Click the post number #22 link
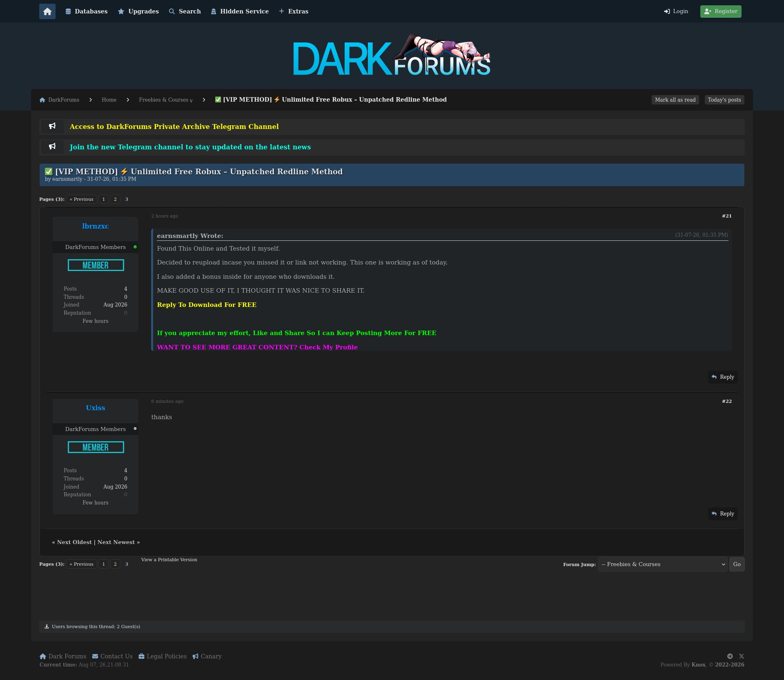 (x=727, y=401)
